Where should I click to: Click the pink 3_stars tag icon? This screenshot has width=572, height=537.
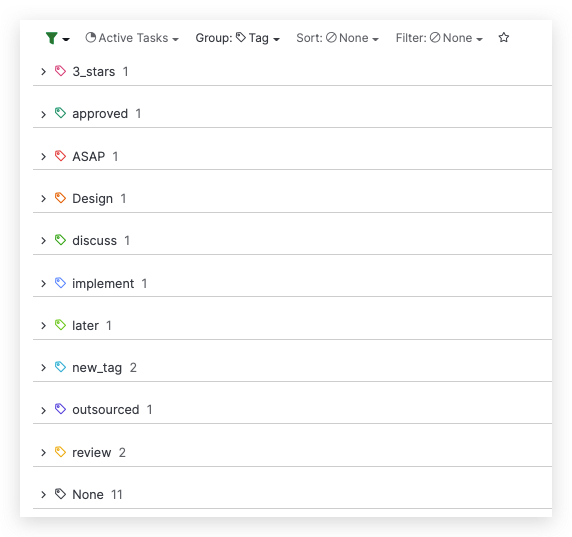coord(60,71)
